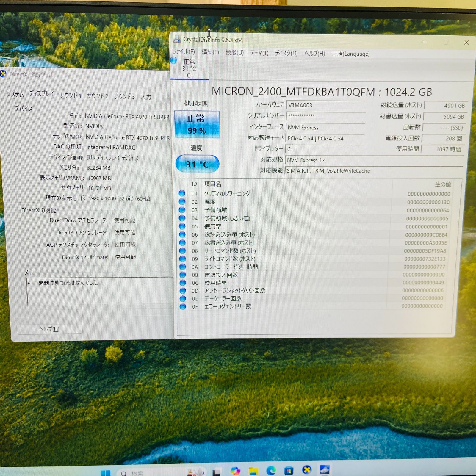Open the ヘルプ(H) menu in CrystalDiskInfo
This screenshot has width=476, height=476.
[x=314, y=54]
